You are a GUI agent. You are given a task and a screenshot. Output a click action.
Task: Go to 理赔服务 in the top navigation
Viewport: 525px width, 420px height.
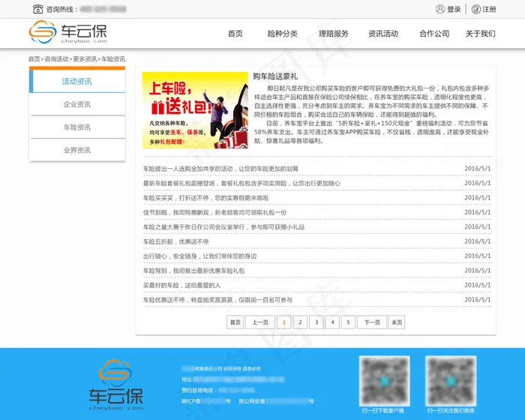coord(333,34)
